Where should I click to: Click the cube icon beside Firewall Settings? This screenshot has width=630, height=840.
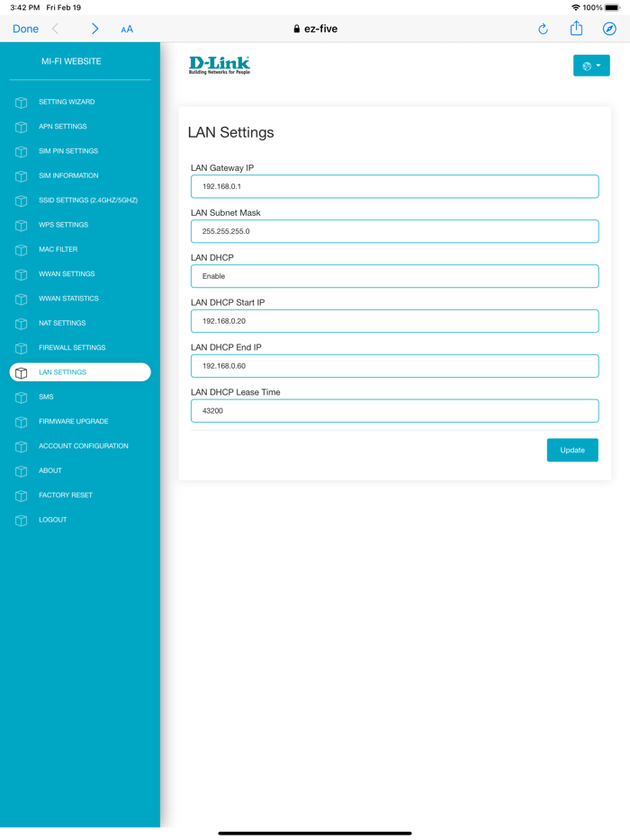coord(21,348)
